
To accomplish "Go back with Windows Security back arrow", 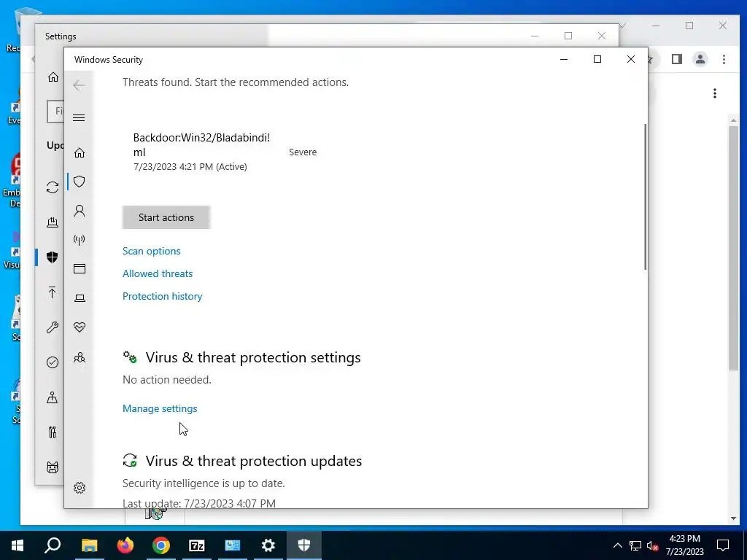I will pyautogui.click(x=79, y=85).
